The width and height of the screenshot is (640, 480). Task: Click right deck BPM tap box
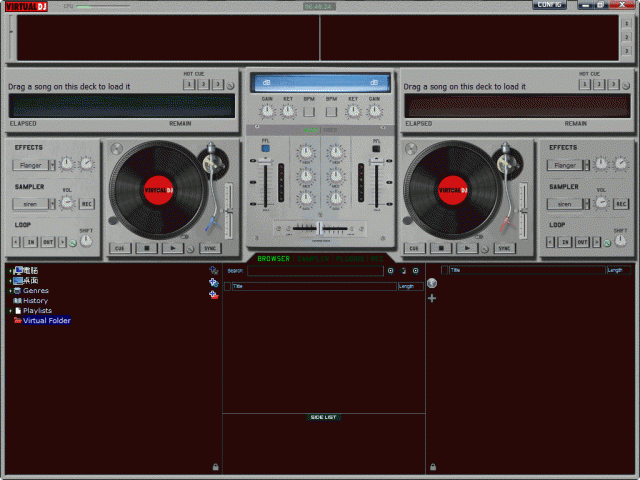[x=331, y=111]
